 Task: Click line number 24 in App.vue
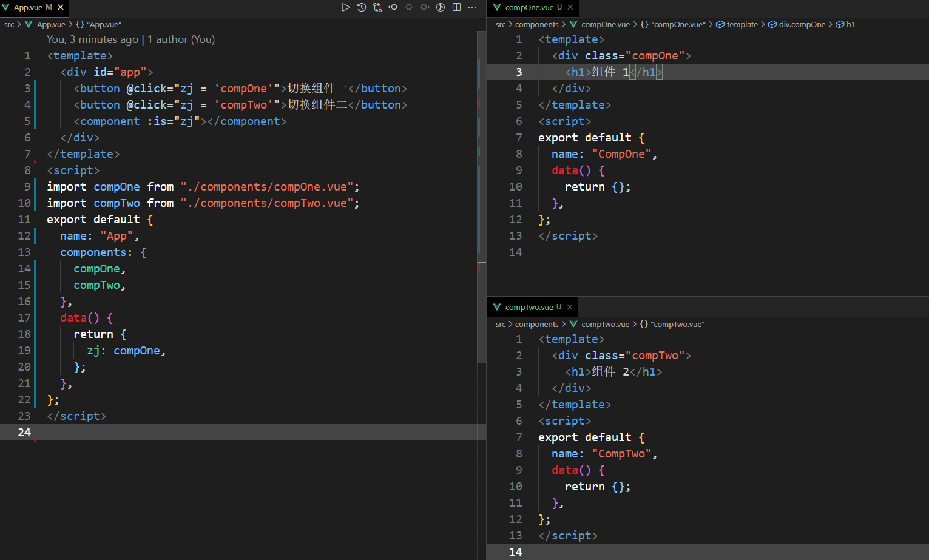tap(24, 433)
